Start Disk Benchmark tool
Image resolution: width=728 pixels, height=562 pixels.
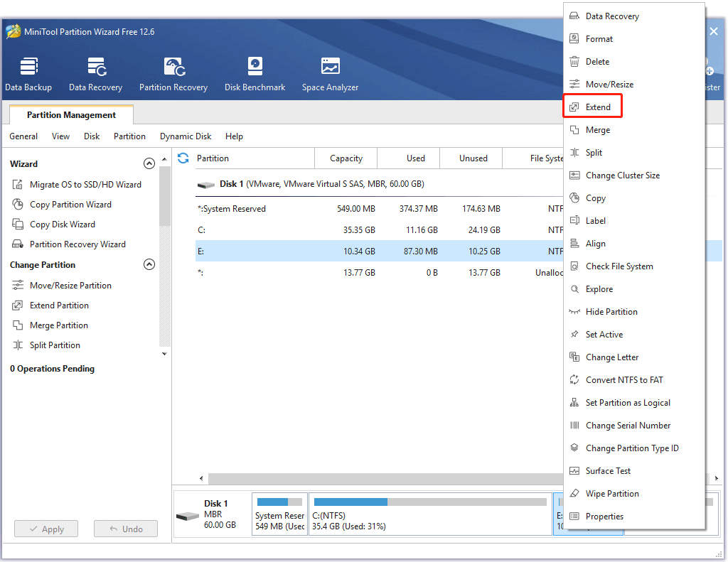click(x=255, y=74)
